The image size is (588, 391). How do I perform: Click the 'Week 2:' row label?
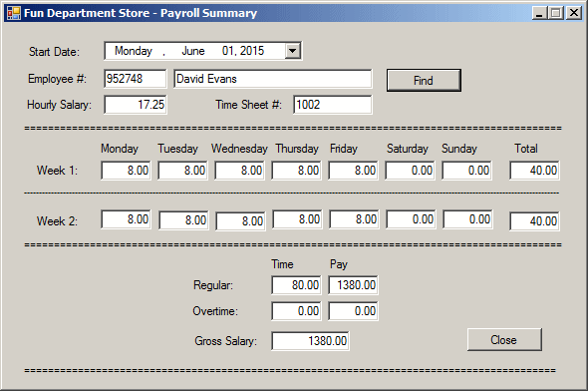(x=58, y=221)
